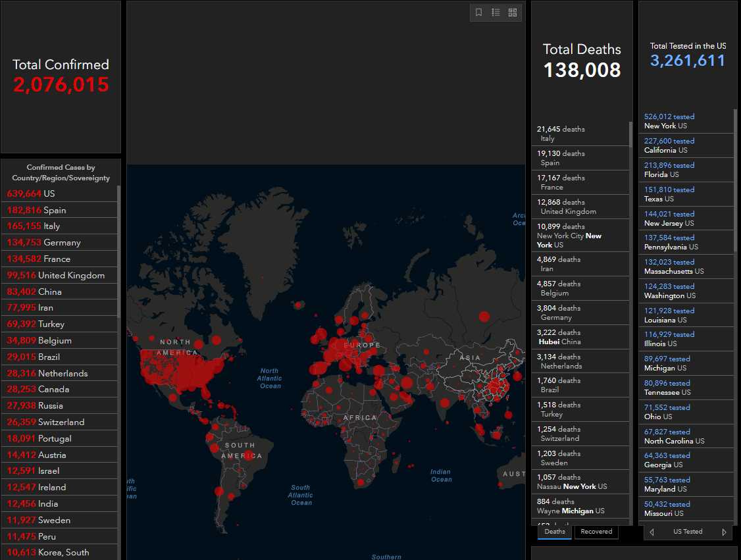Go to next US Tested panel arrow
741x560 pixels.
724,532
